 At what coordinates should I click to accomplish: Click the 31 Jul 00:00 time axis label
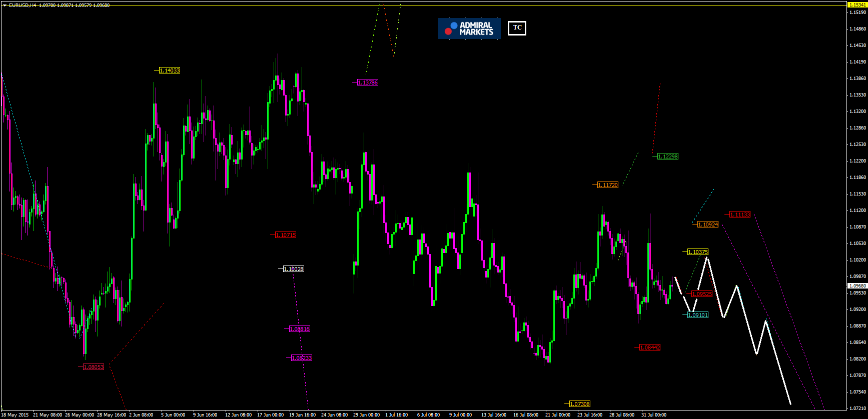654,415
